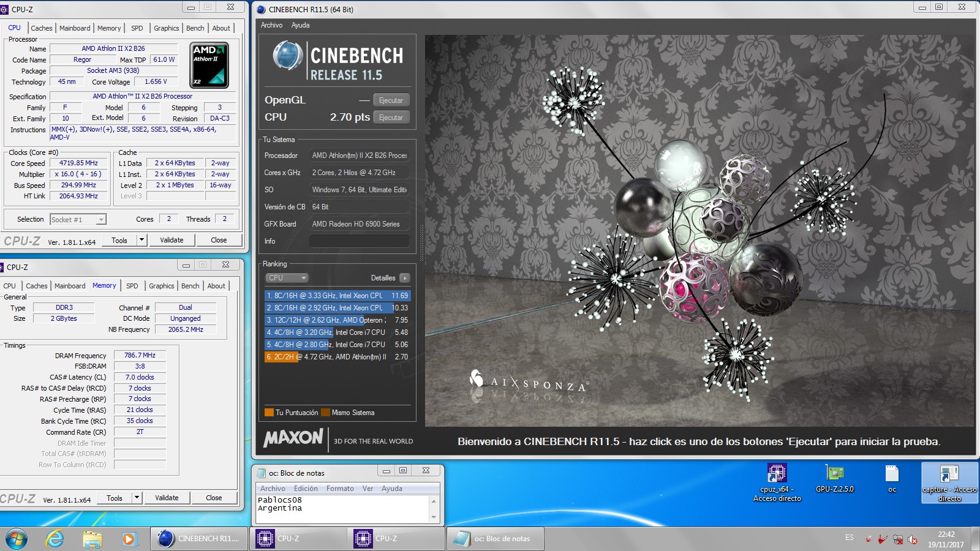The height and width of the screenshot is (551, 980).
Task: Click the Detailles arrow icon in Ranking
Action: pyautogui.click(x=405, y=278)
